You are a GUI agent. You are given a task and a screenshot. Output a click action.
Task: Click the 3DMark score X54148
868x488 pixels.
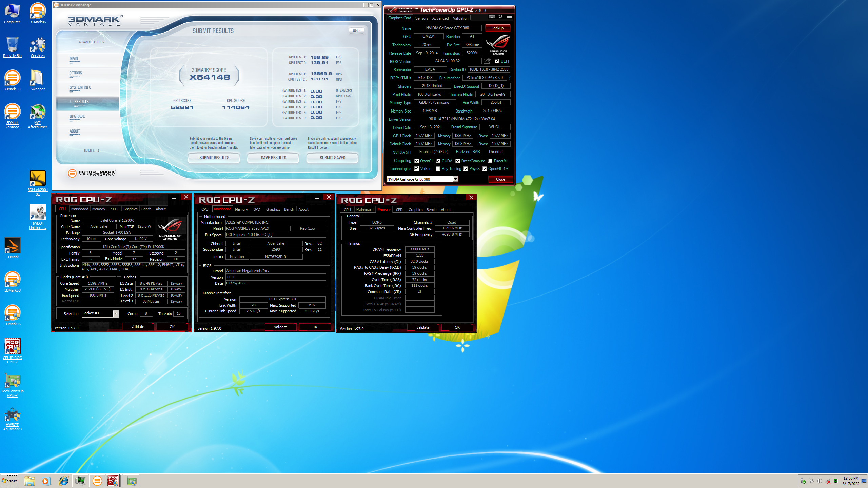point(210,77)
